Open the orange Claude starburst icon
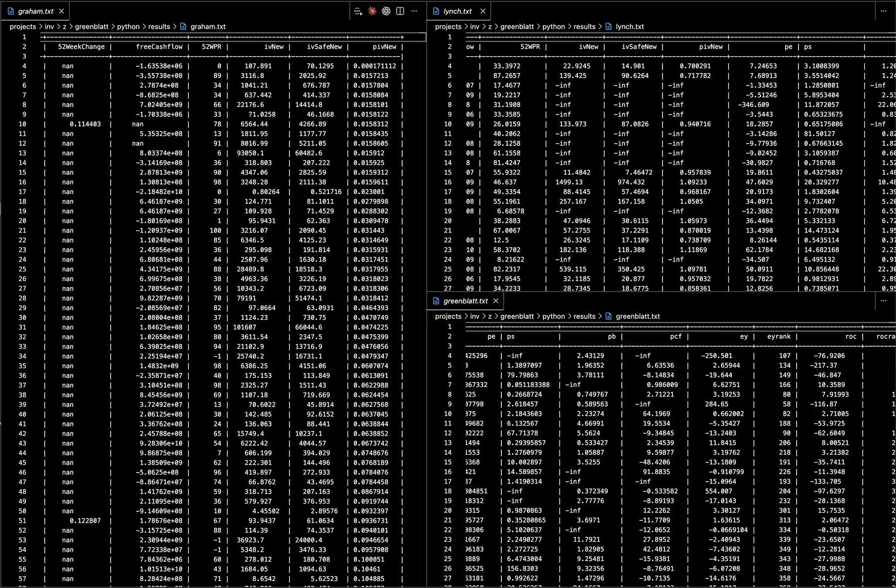 coord(372,11)
